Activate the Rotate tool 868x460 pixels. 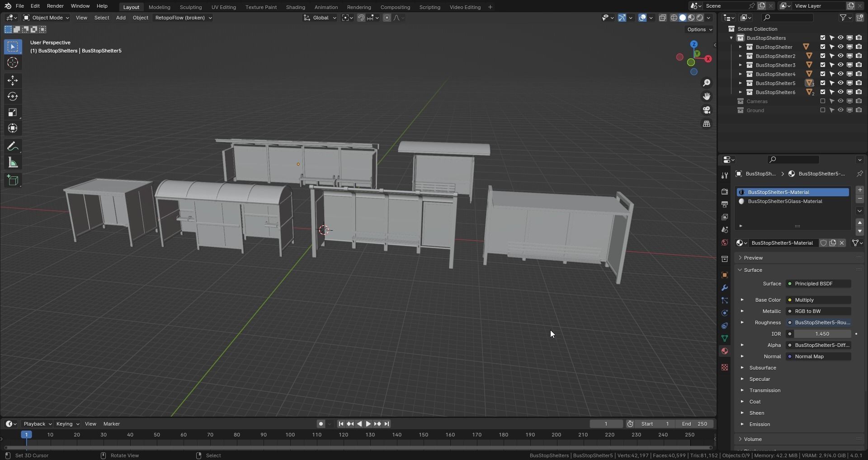[x=13, y=96]
